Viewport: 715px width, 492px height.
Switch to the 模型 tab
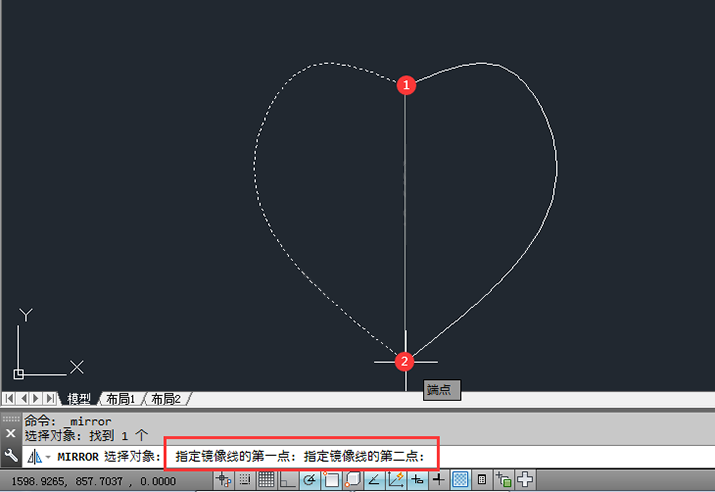(78, 399)
